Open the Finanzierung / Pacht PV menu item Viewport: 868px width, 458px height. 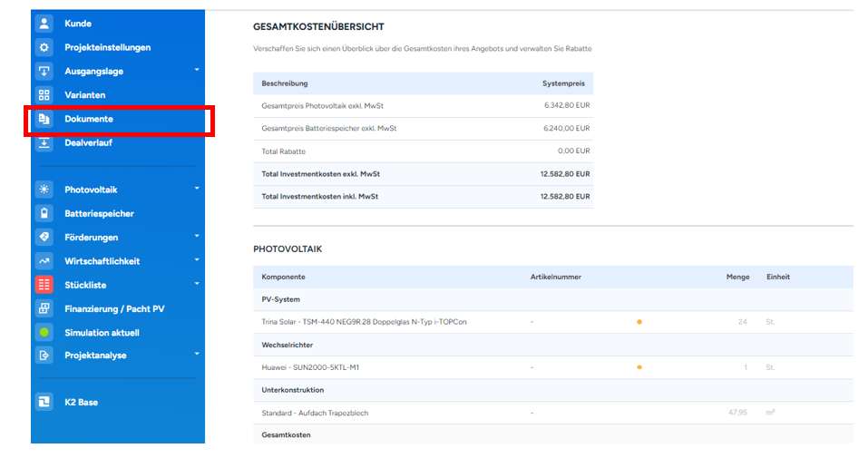114,308
